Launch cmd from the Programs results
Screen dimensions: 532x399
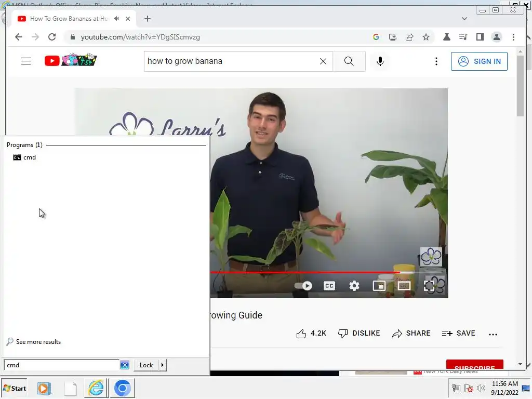click(24, 157)
